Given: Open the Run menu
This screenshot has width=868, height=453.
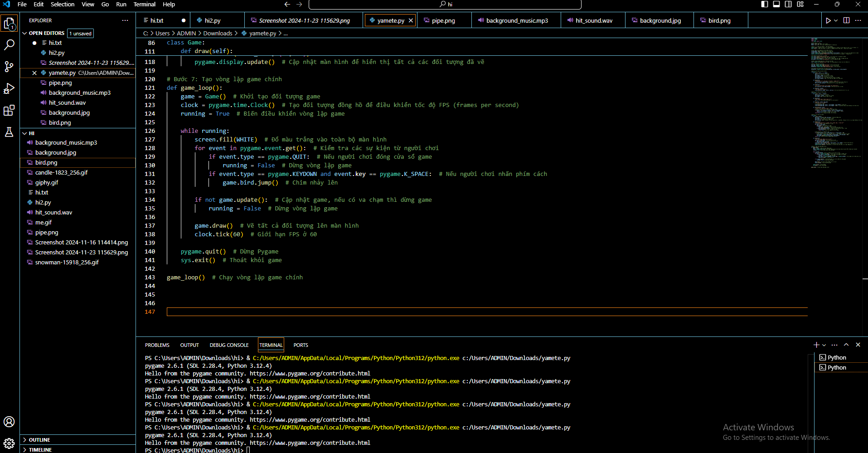Looking at the screenshot, I should 121,4.
